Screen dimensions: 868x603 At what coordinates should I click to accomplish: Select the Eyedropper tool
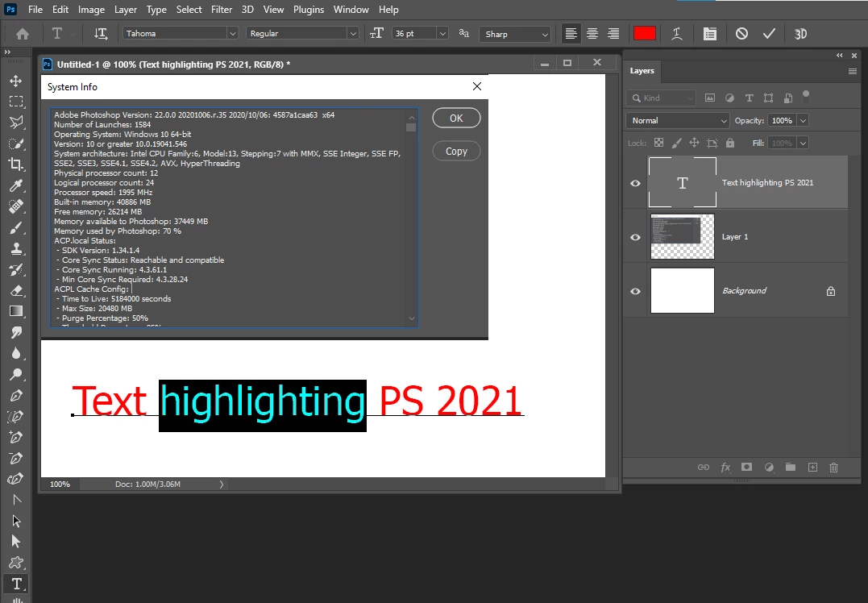(15, 185)
